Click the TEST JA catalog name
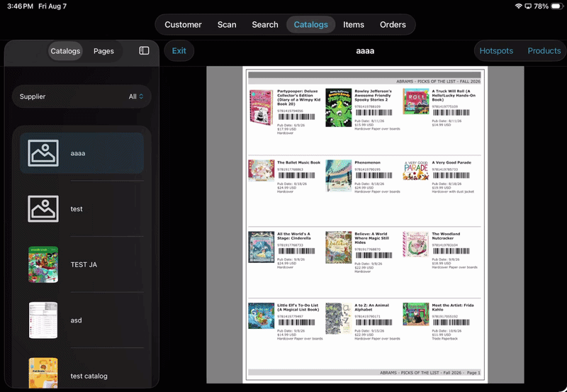Viewport: 567px width, 392px height. point(84,264)
